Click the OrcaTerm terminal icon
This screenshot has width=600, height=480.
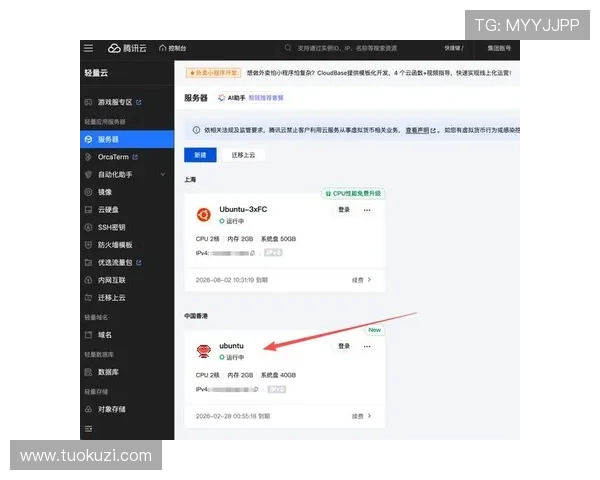click(88, 157)
